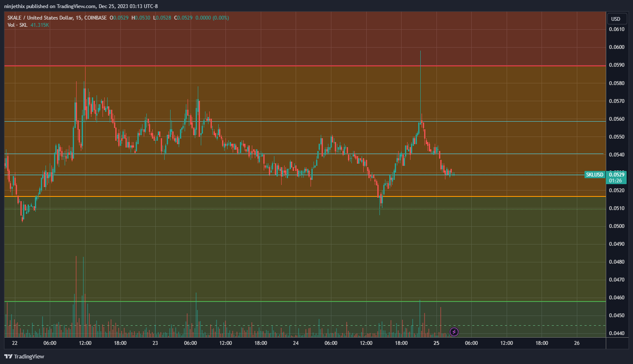Click the 0.0610 price axis label

616,29
